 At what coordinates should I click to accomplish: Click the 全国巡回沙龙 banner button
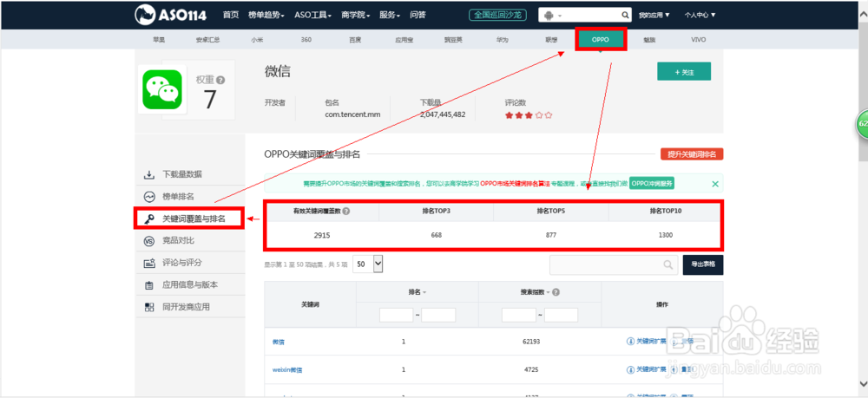click(497, 15)
